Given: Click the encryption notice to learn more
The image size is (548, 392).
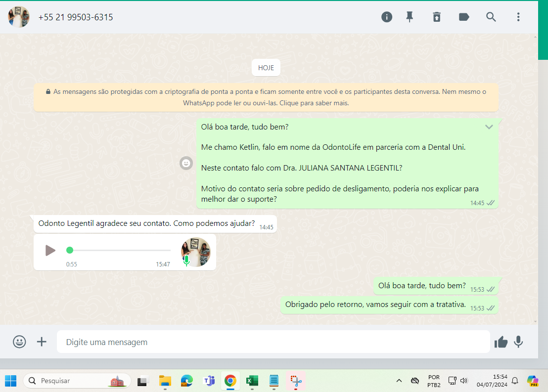Looking at the screenshot, I should [266, 97].
